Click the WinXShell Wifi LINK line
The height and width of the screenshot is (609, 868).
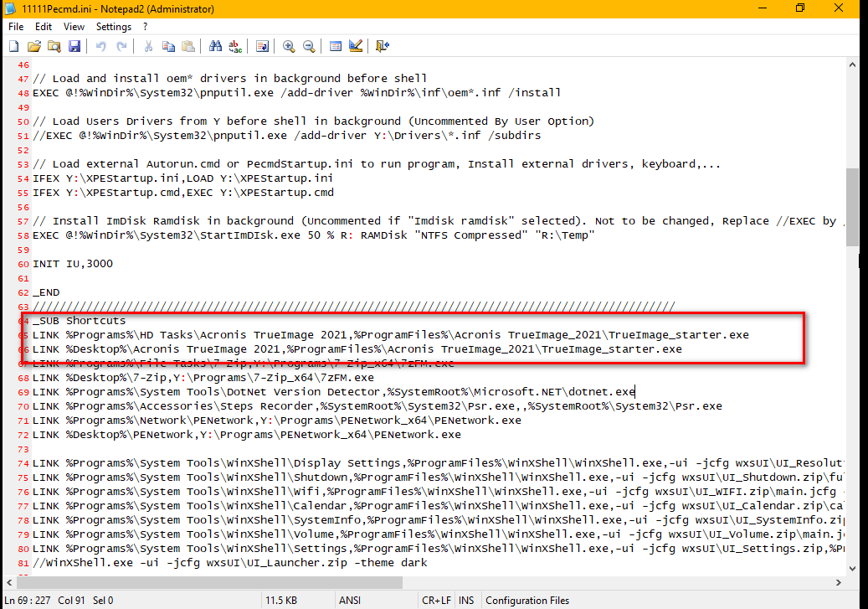click(x=439, y=492)
